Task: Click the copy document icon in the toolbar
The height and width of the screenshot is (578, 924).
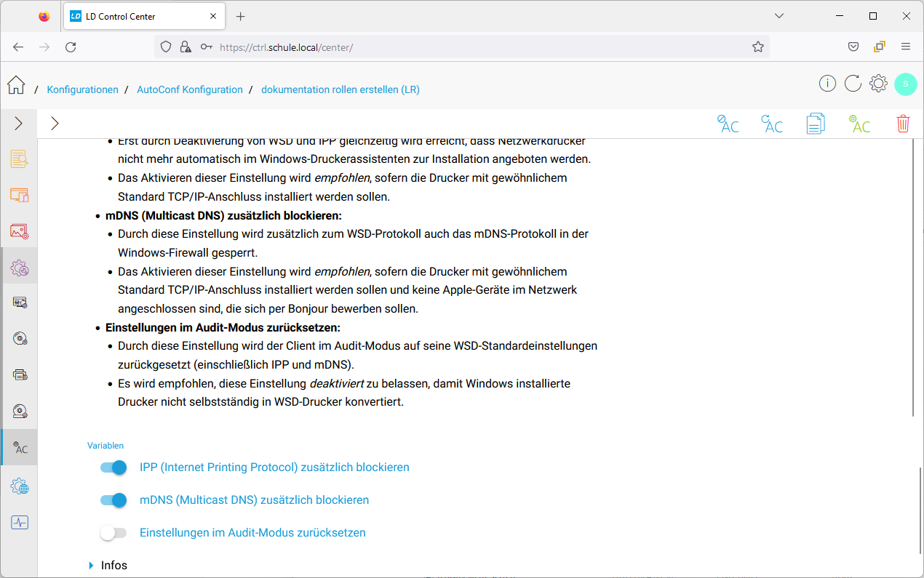Action: point(816,124)
